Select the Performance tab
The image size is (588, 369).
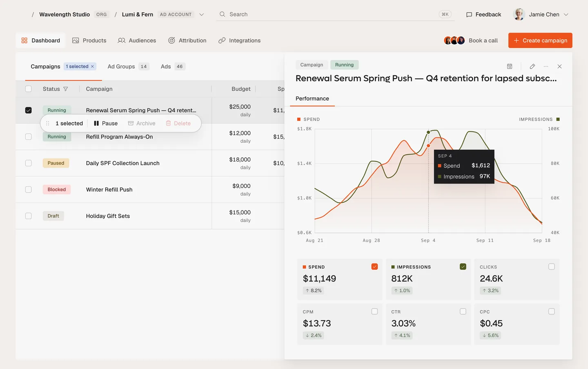312,98
